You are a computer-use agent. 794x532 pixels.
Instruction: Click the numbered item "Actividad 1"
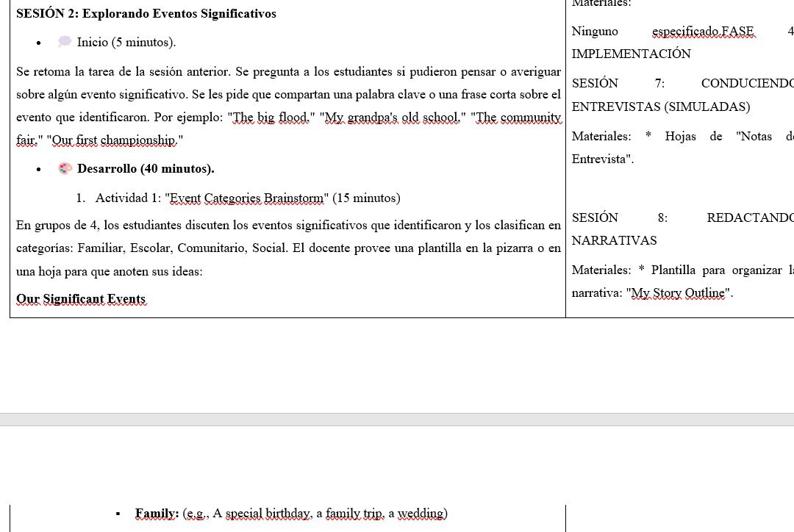coord(129,198)
